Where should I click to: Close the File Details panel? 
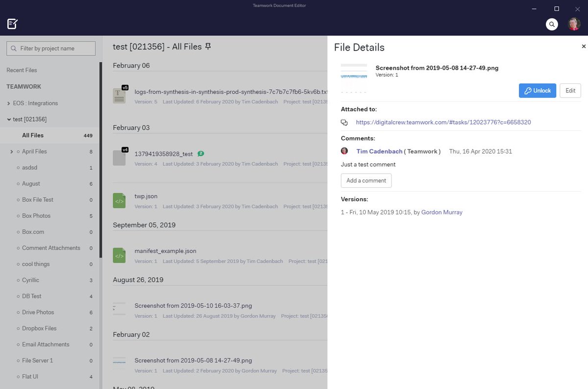[x=584, y=47]
